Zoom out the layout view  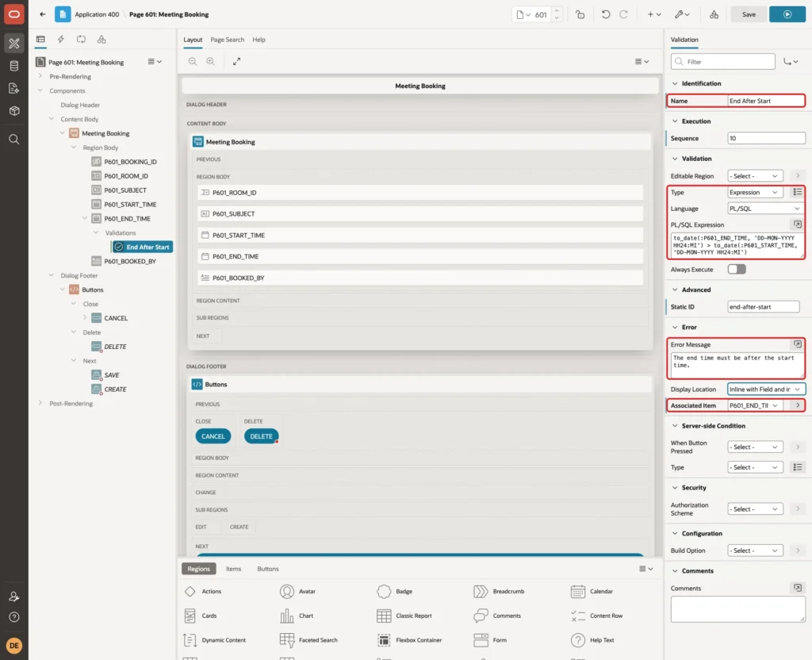193,61
